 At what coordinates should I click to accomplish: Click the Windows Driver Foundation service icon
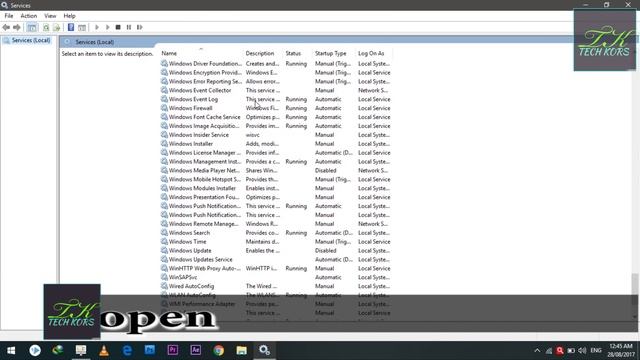[x=164, y=63]
